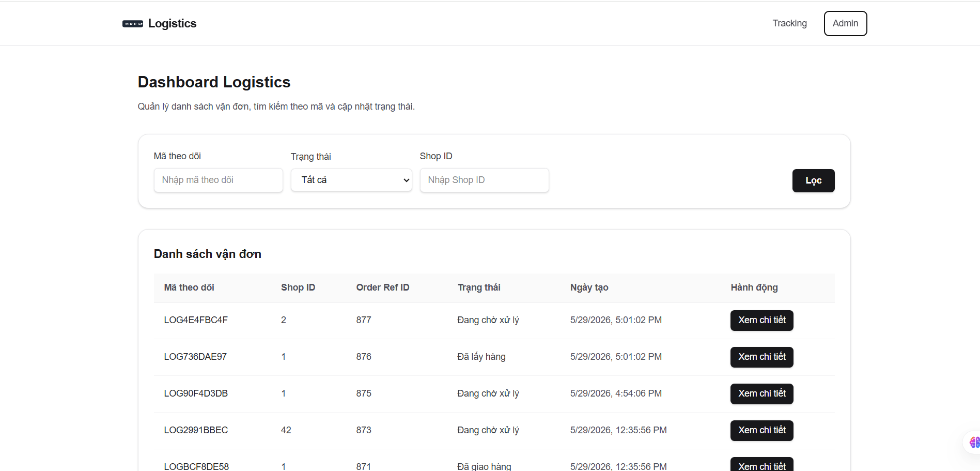Viewport: 980px width, 471px height.
Task: Open the Admin section
Action: coord(845,23)
